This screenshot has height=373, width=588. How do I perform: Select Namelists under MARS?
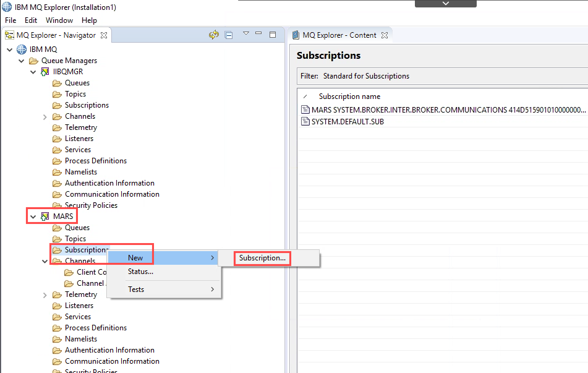click(x=80, y=339)
